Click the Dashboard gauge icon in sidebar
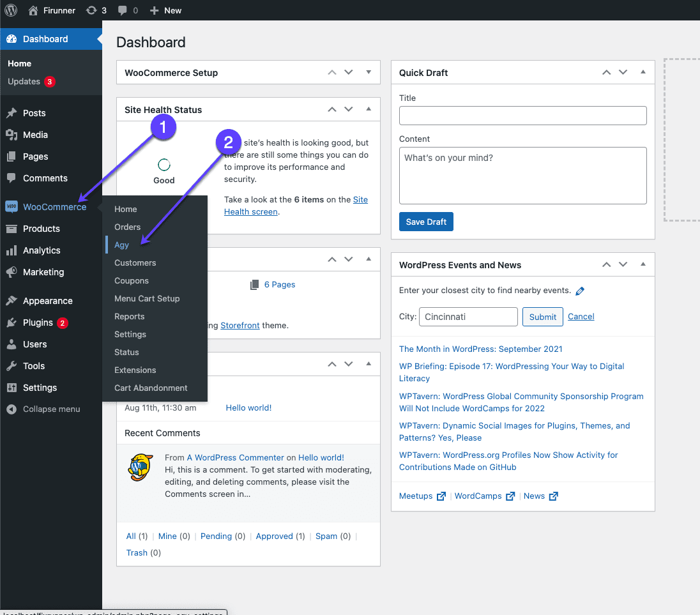Image resolution: width=700 pixels, height=615 pixels. [x=11, y=39]
